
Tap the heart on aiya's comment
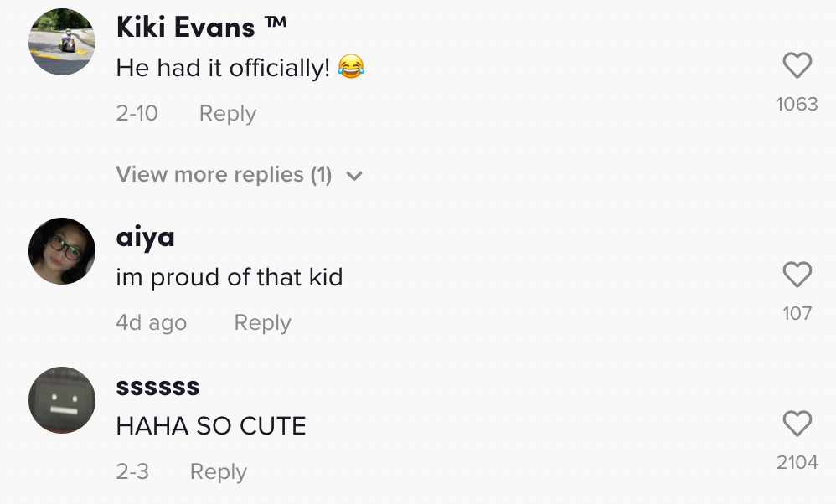(797, 275)
